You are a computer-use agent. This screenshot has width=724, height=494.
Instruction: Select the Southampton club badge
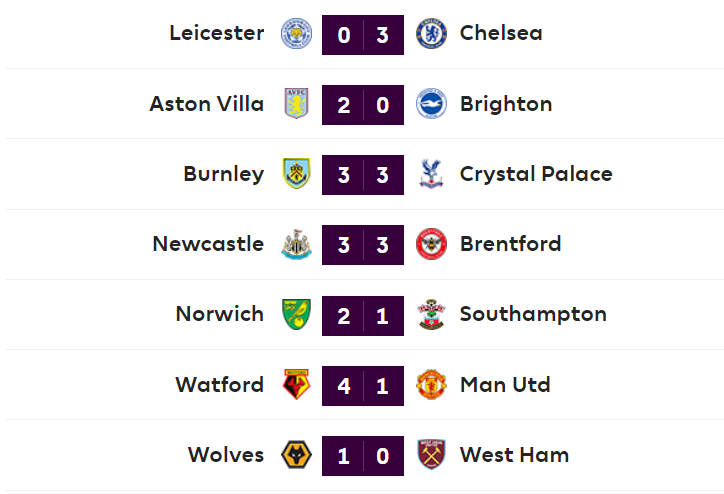430,314
